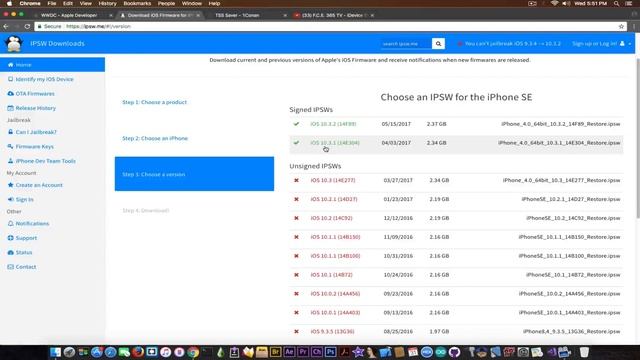Viewport: 640px width, 360px height.
Task: Reload the page with refresh icon
Action: point(27,26)
